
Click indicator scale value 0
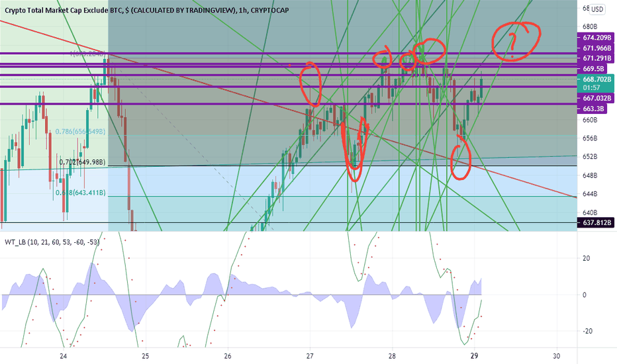(585, 295)
